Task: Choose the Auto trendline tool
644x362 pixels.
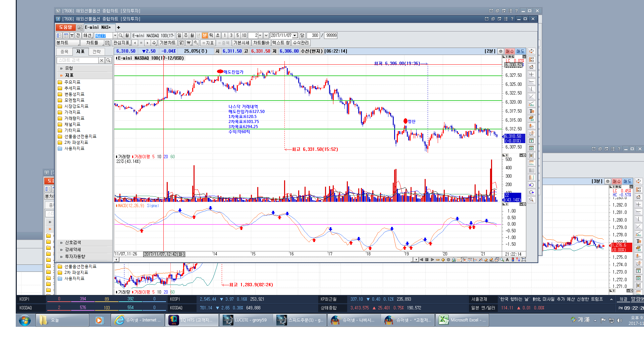Action: [x=531, y=104]
